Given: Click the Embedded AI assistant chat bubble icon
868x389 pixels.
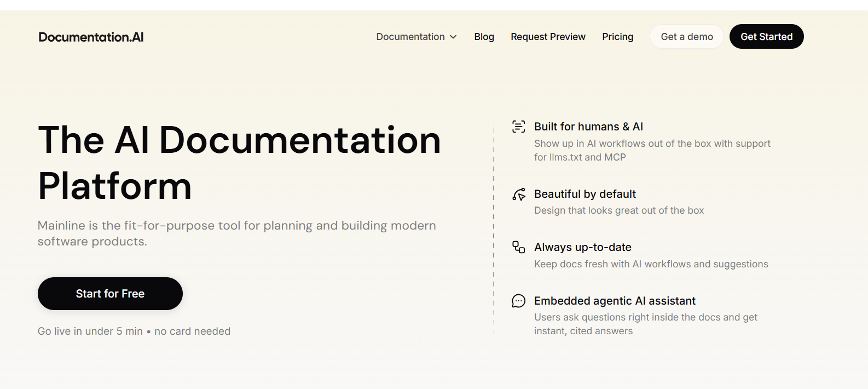Looking at the screenshot, I should pyautogui.click(x=518, y=301).
